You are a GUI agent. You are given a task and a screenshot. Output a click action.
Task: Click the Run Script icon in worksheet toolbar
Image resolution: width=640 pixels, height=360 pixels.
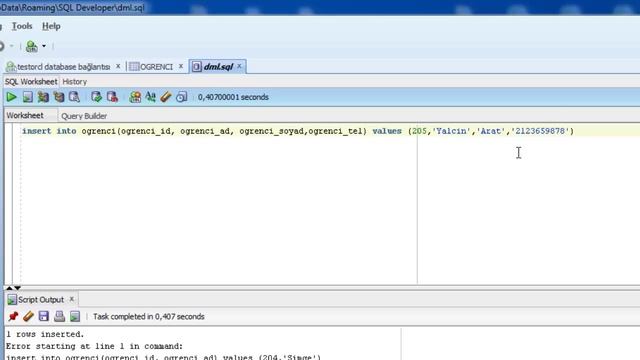pos(27,97)
